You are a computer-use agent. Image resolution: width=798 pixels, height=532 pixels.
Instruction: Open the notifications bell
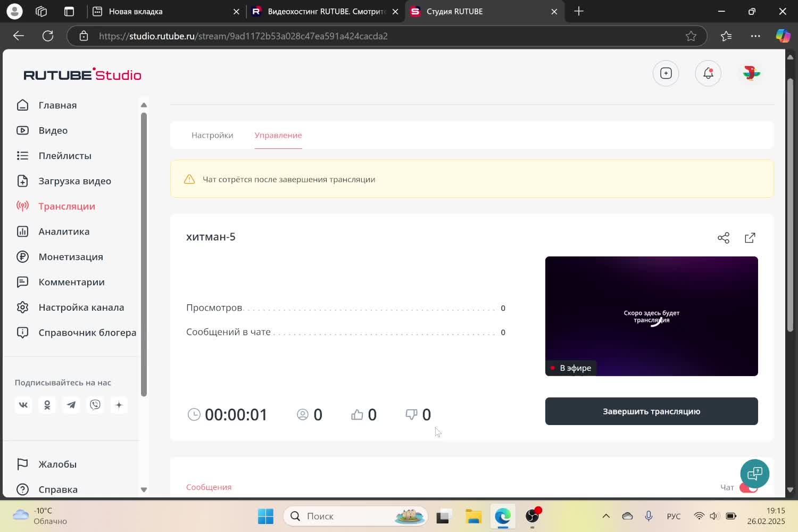[708, 73]
